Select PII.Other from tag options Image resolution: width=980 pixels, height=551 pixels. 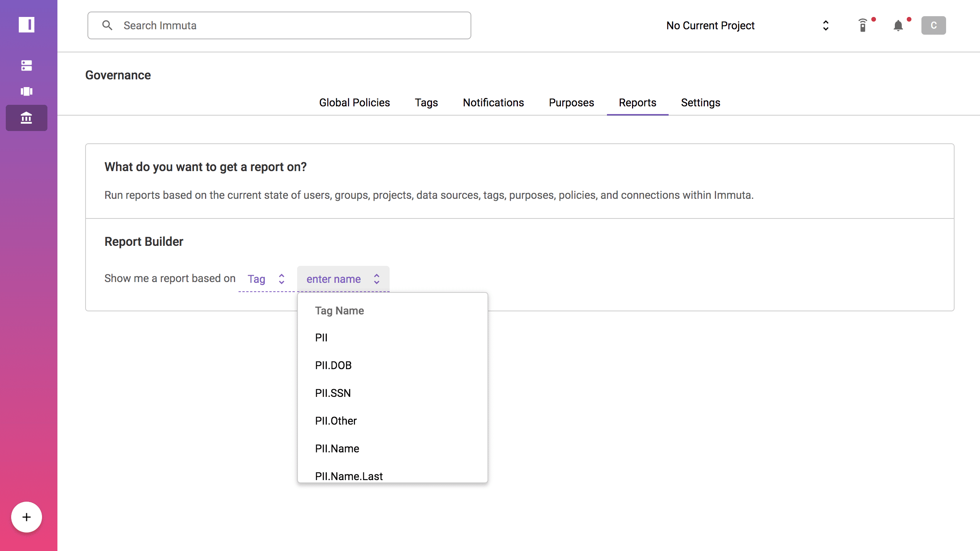(x=336, y=420)
